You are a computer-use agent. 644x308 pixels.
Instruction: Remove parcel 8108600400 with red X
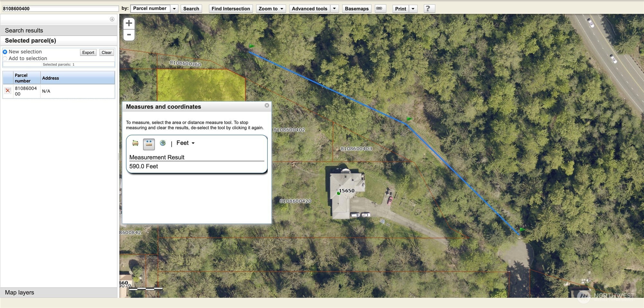[8, 91]
